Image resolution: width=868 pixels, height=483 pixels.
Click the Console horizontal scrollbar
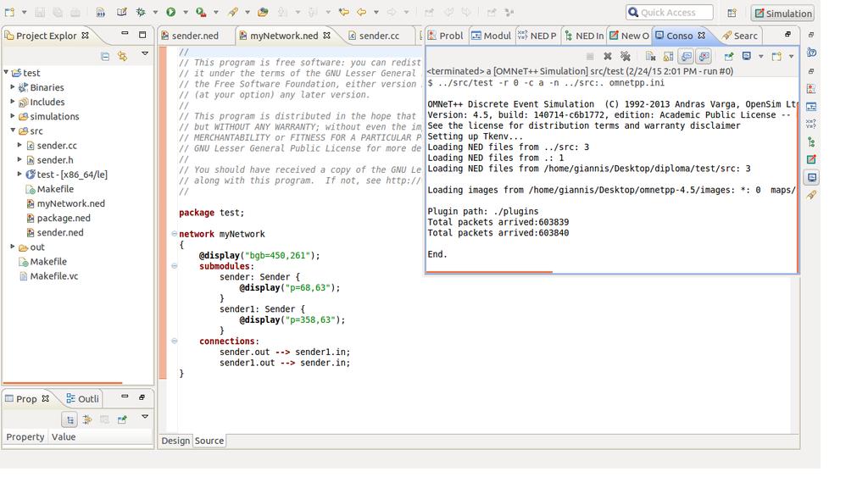(489, 272)
